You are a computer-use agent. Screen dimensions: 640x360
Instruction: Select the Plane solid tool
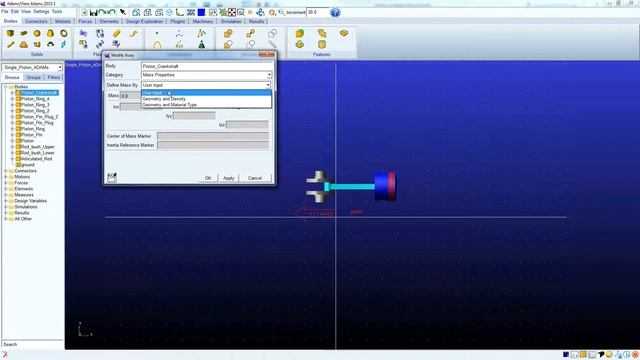coord(64,44)
